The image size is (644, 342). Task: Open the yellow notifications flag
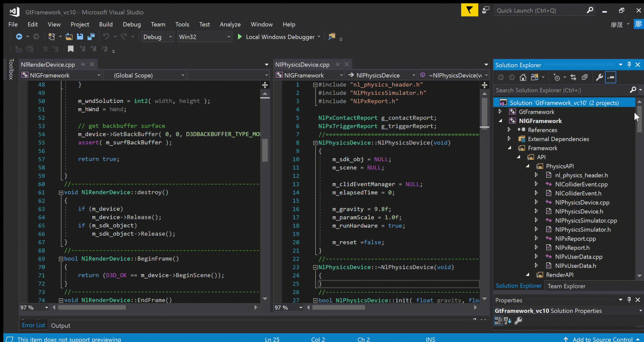pos(469,10)
